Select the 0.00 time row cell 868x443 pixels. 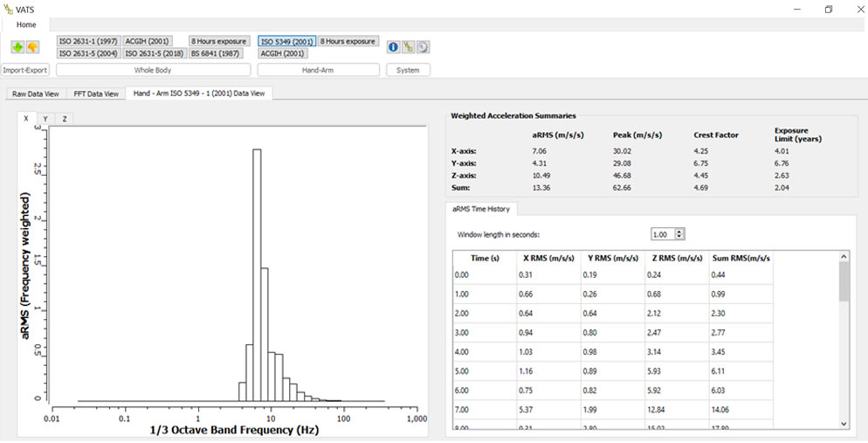point(485,274)
